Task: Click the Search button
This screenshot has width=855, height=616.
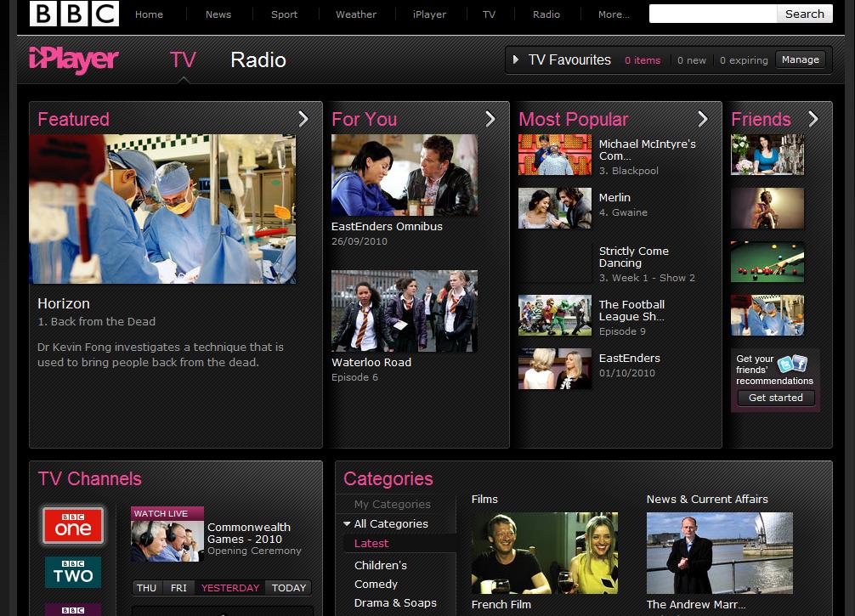Action: pos(804,14)
